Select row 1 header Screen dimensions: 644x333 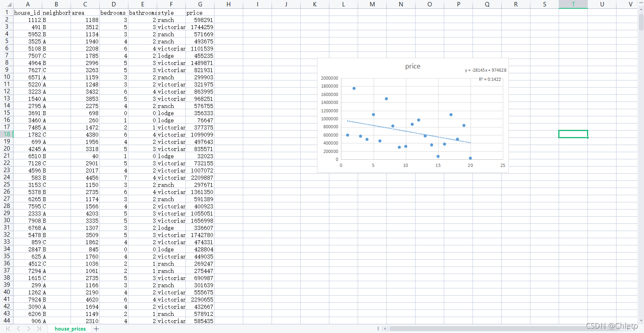(x=7, y=12)
